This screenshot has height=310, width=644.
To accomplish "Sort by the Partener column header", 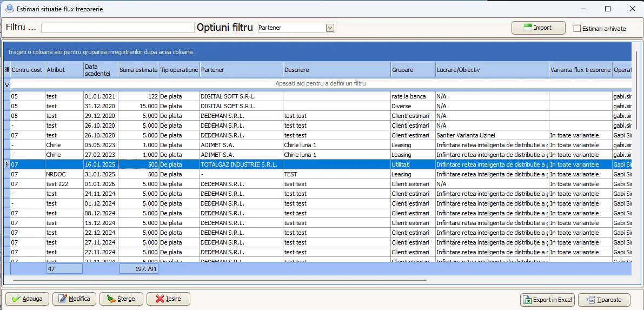I will click(x=241, y=70).
